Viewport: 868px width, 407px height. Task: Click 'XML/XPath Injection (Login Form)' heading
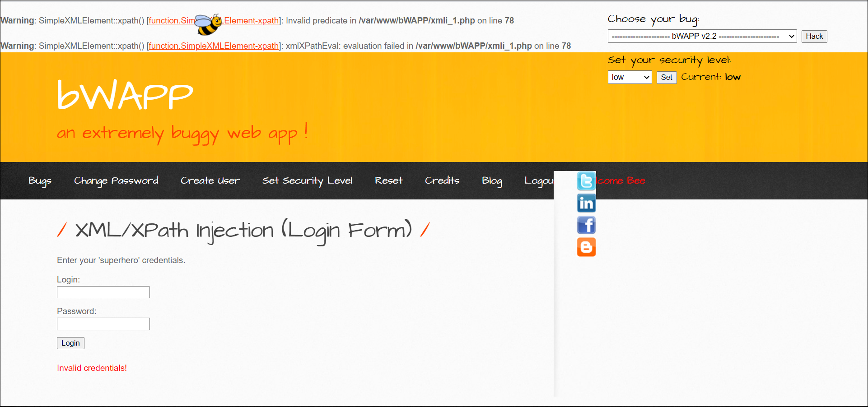243,231
